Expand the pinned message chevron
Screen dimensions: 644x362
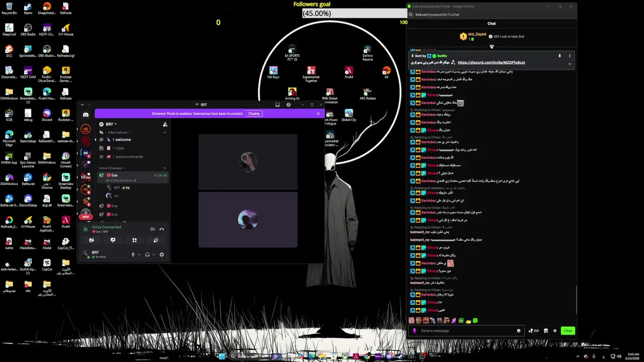pos(570,64)
